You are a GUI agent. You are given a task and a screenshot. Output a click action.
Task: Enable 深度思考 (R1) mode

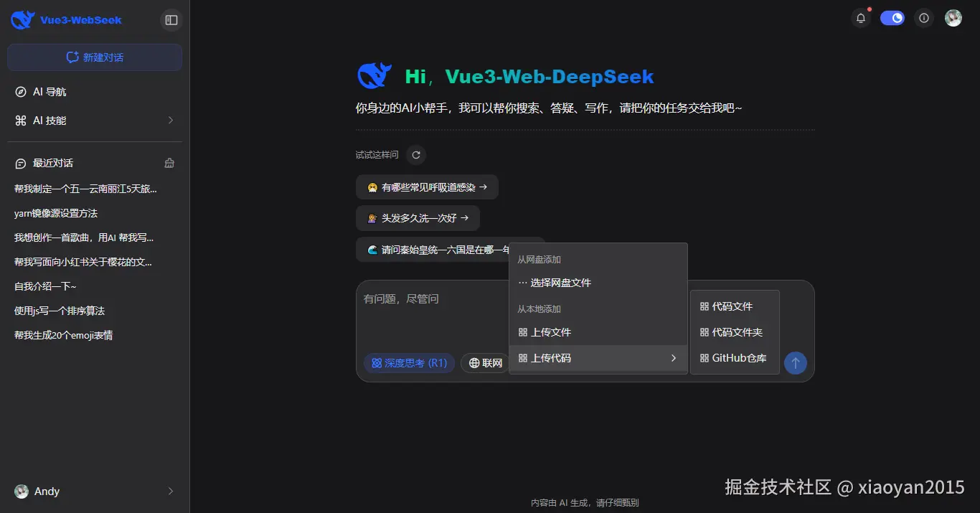point(409,363)
